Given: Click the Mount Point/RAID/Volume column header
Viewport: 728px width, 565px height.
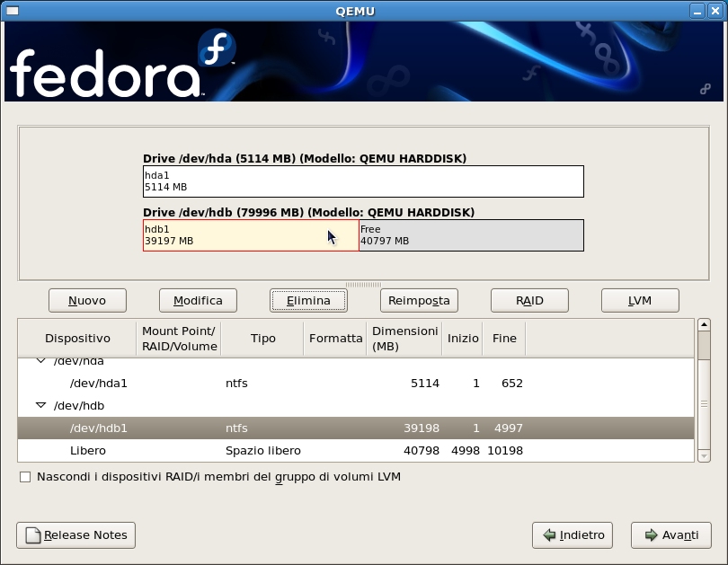Looking at the screenshot, I should pyautogui.click(x=179, y=338).
